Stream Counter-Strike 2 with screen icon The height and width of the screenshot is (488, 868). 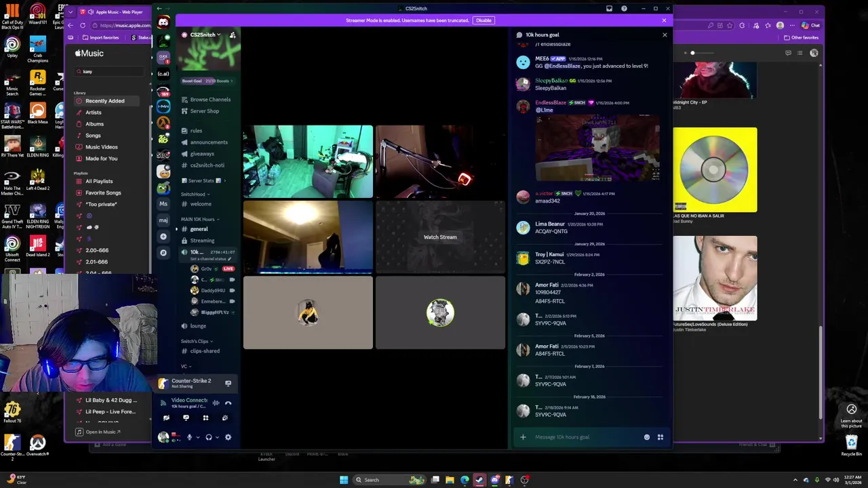point(228,384)
